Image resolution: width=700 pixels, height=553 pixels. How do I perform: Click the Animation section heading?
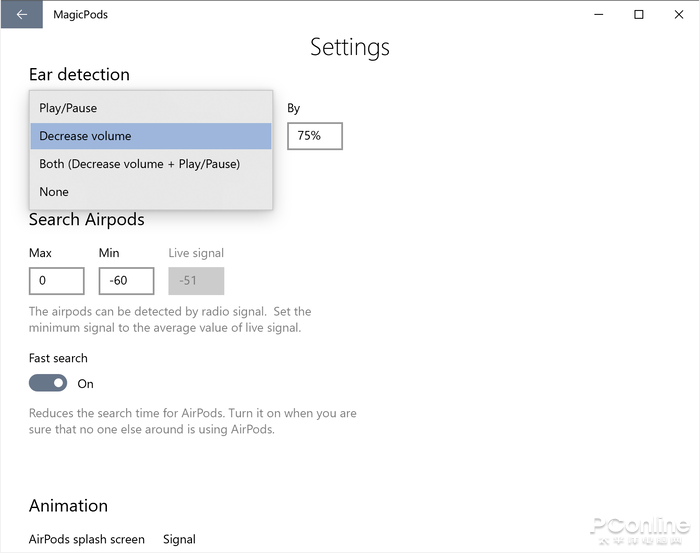(x=68, y=505)
